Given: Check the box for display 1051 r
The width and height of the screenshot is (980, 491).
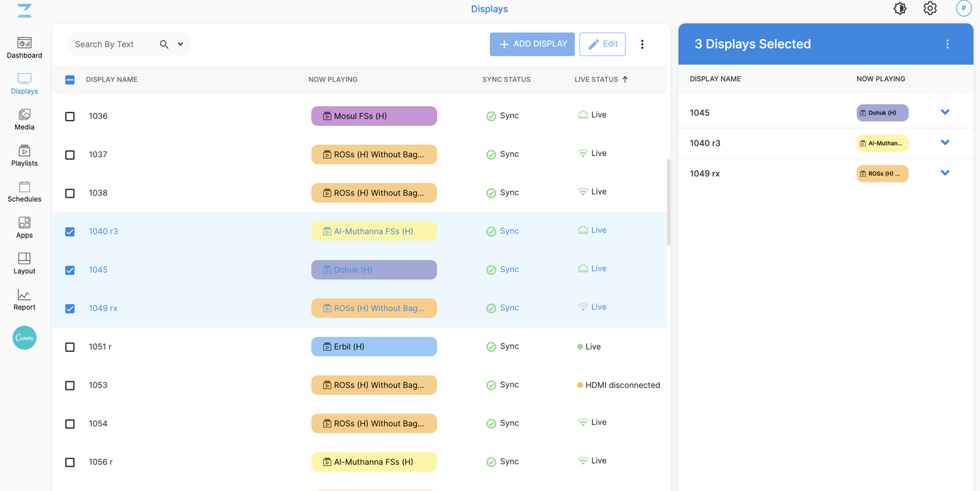Looking at the screenshot, I should (70, 347).
